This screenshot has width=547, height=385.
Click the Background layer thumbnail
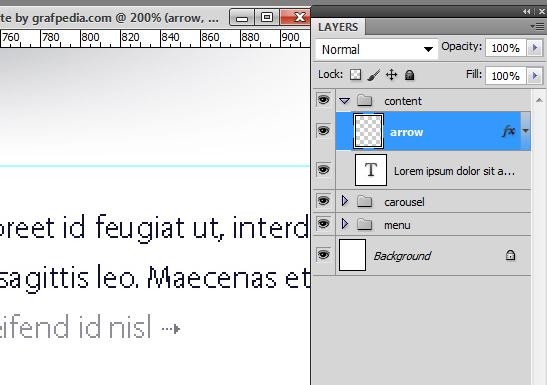coord(352,255)
